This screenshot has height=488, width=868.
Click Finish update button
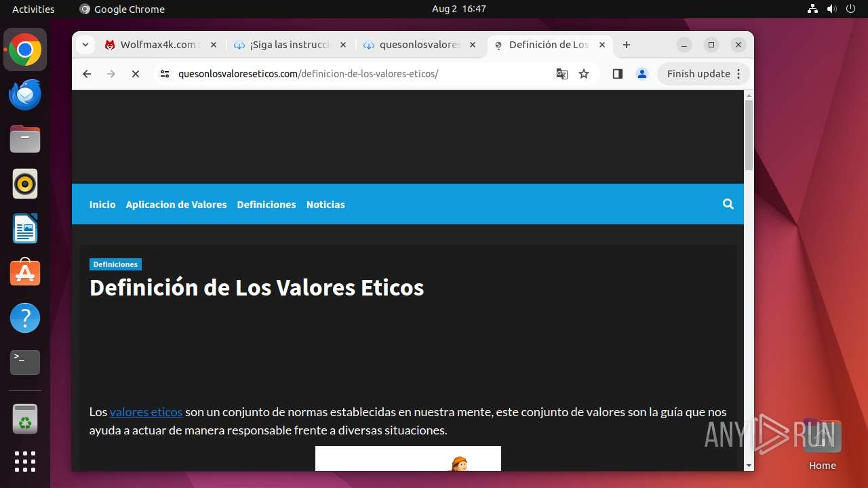[704, 74]
